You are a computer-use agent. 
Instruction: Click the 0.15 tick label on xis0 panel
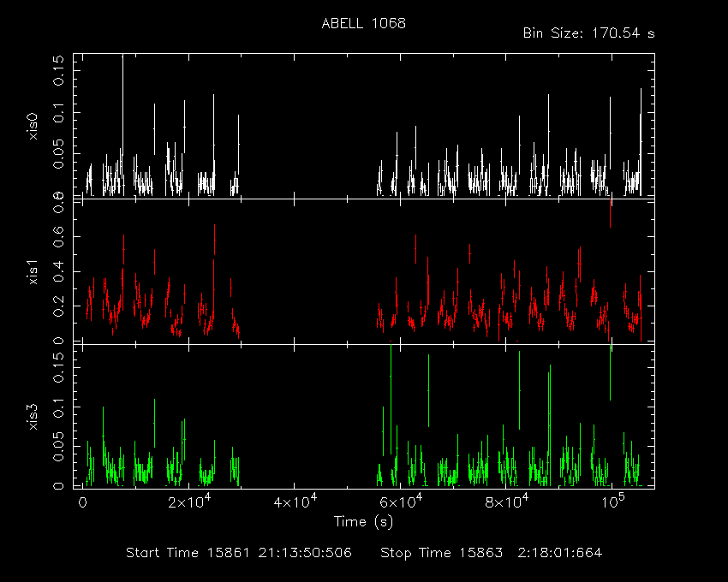pyautogui.click(x=59, y=70)
